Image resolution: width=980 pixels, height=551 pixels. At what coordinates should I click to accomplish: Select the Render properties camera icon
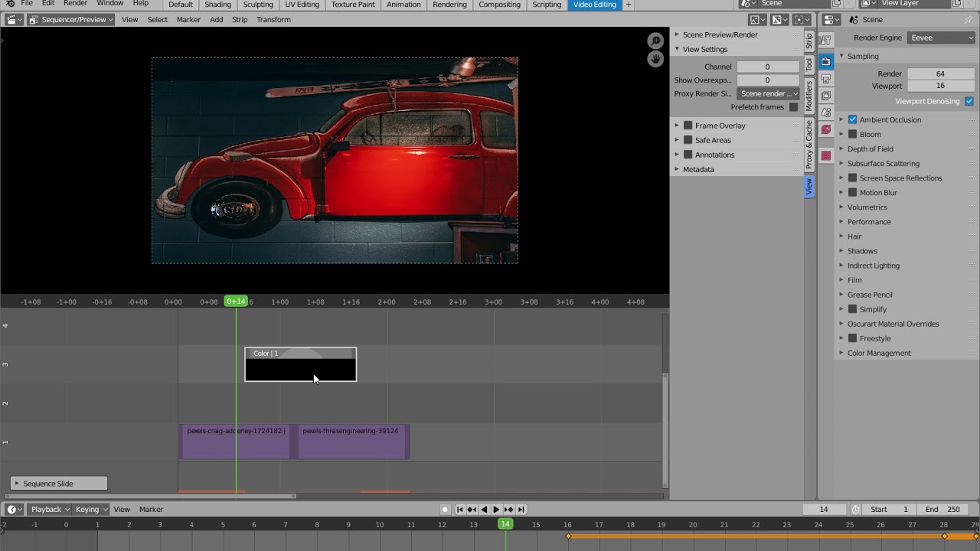click(826, 61)
